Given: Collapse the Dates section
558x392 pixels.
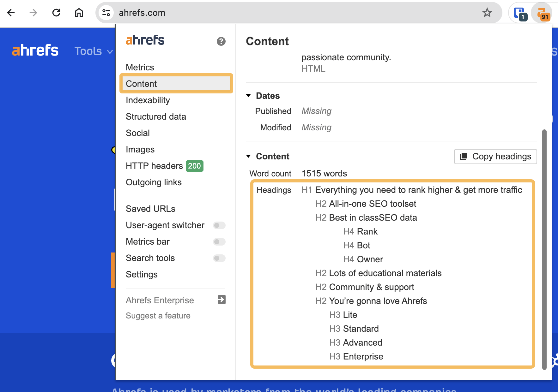Looking at the screenshot, I should coord(248,96).
